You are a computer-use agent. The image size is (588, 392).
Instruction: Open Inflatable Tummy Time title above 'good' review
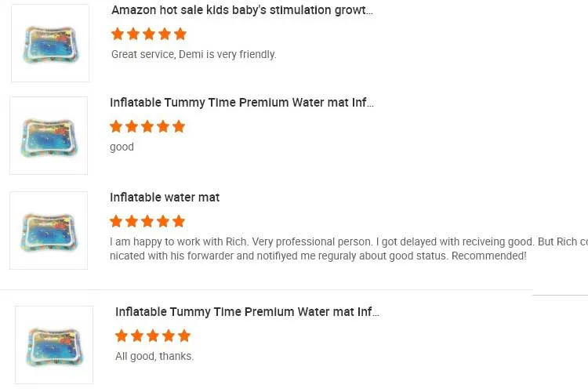(241, 103)
